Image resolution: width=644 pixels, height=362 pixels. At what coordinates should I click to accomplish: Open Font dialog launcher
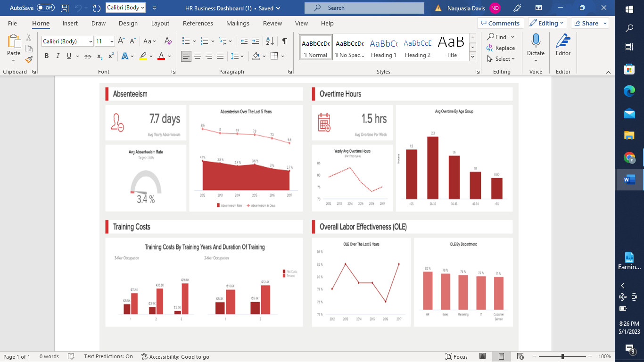click(x=173, y=72)
